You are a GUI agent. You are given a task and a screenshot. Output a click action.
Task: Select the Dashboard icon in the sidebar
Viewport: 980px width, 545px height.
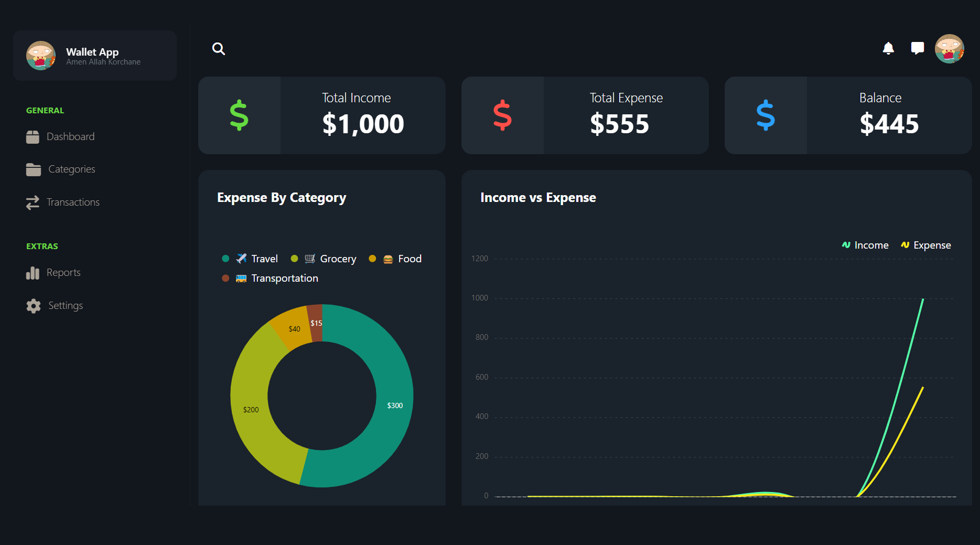click(33, 136)
